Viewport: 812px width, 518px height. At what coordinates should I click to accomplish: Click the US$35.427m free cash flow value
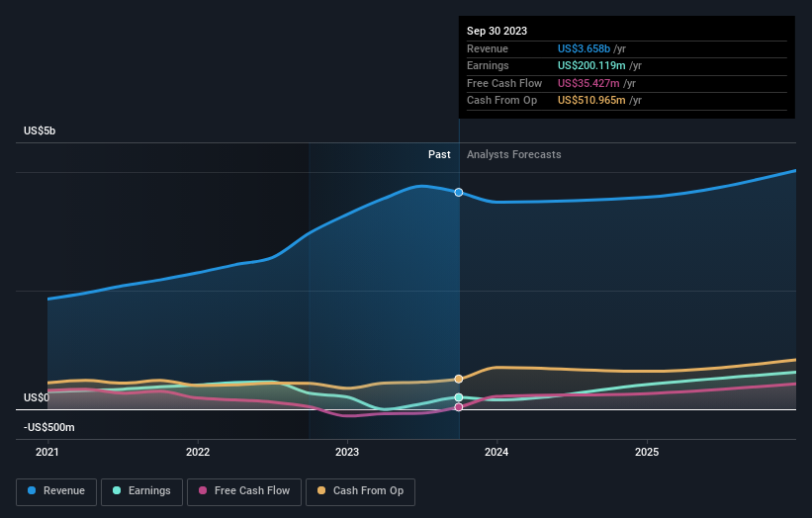[588, 83]
